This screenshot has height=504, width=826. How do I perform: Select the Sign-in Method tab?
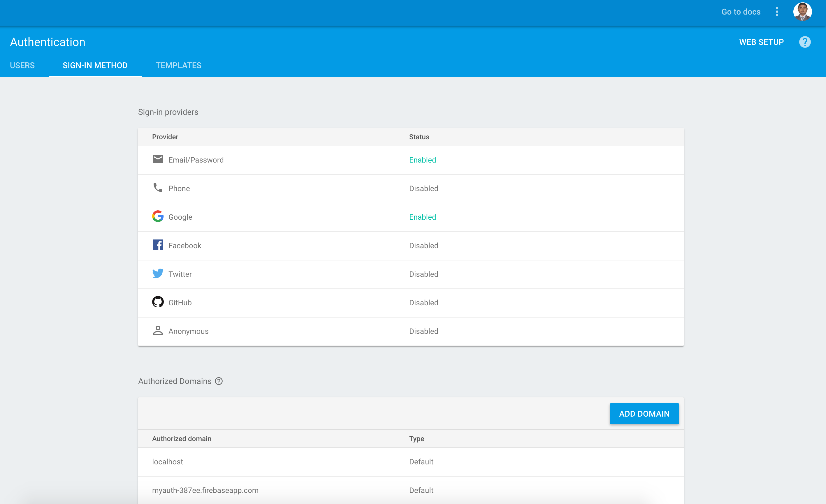pos(95,65)
